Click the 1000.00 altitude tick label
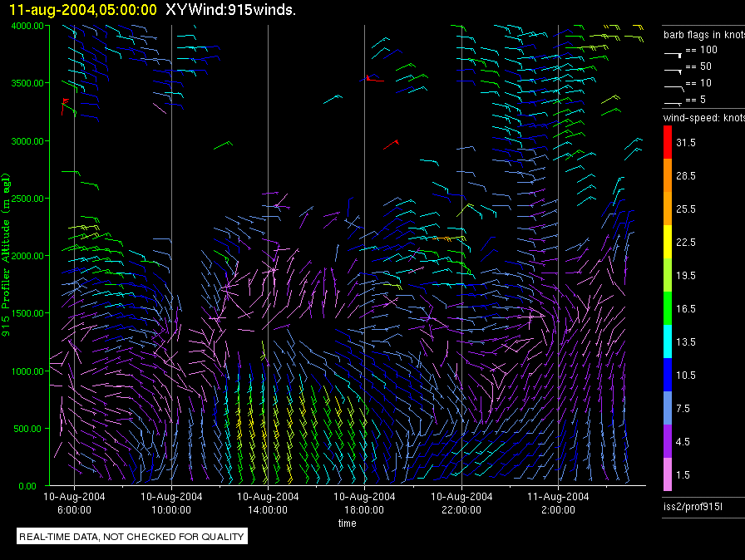The image size is (745, 560). pyautogui.click(x=27, y=371)
